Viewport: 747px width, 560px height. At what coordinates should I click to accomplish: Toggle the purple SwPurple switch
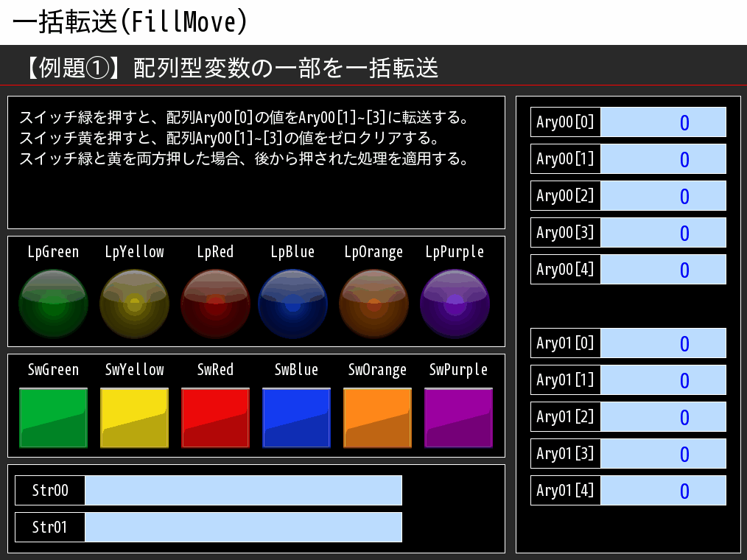pyautogui.click(x=458, y=418)
